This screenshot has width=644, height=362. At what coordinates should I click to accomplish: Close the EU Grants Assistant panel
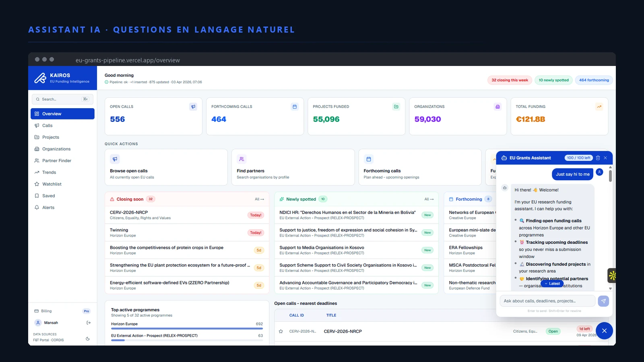(x=605, y=158)
